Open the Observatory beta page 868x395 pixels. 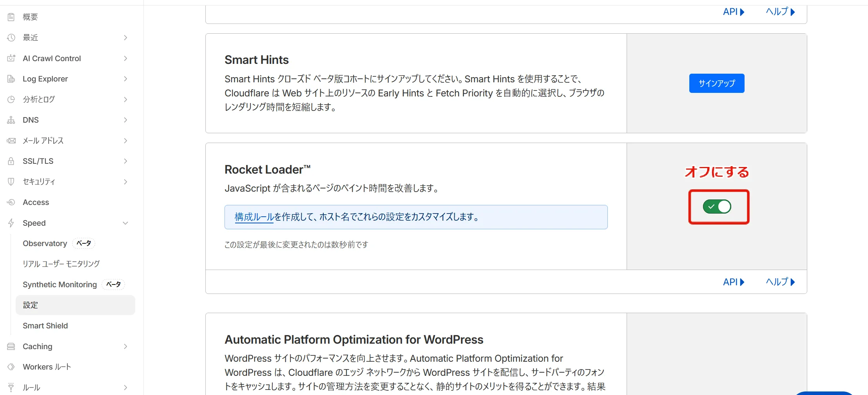tap(45, 243)
